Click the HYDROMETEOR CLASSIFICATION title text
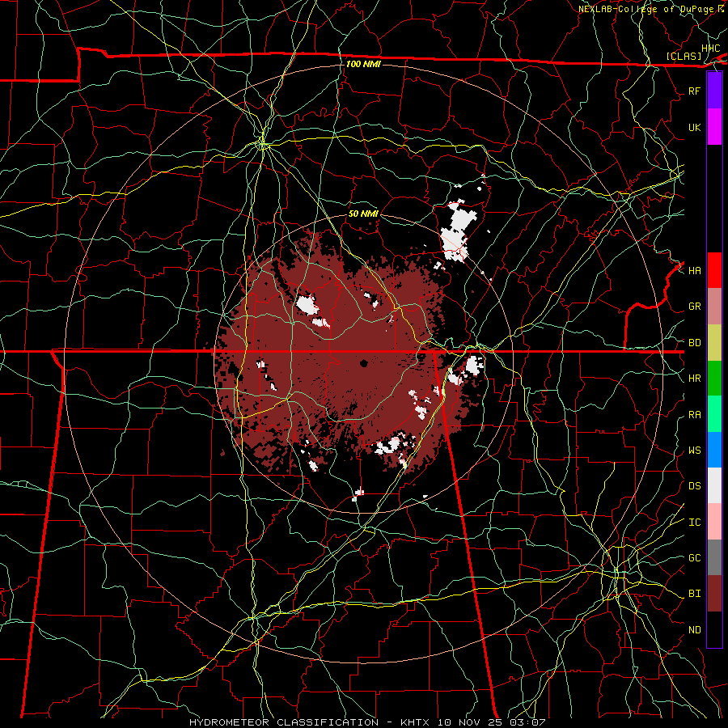This screenshot has width=728, height=728. pos(284,722)
